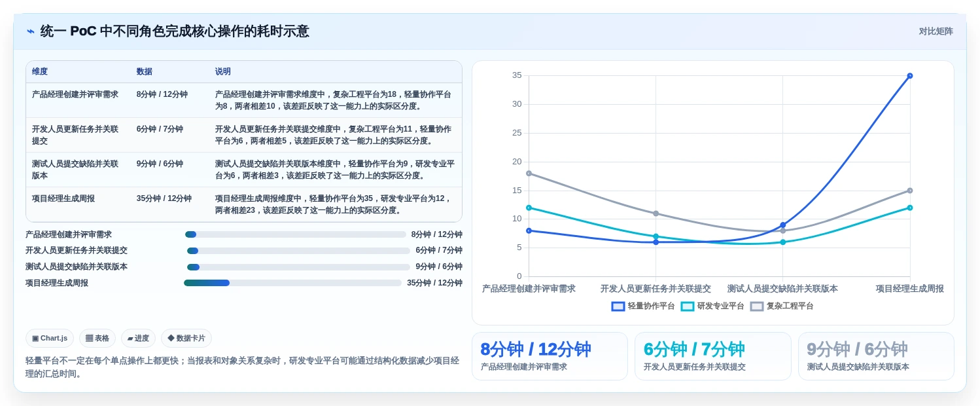Open the 6分钟 / 7分钟 data card
The height and width of the screenshot is (406, 980).
point(712,356)
